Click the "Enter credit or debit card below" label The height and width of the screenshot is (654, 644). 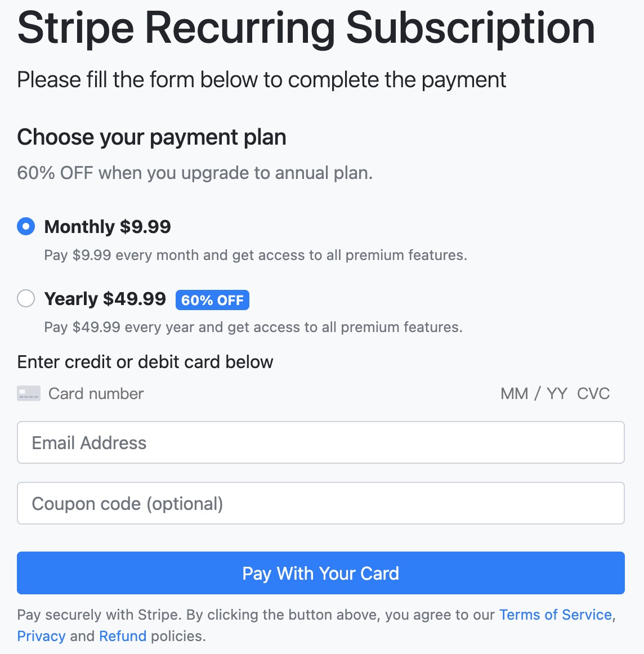[145, 362]
